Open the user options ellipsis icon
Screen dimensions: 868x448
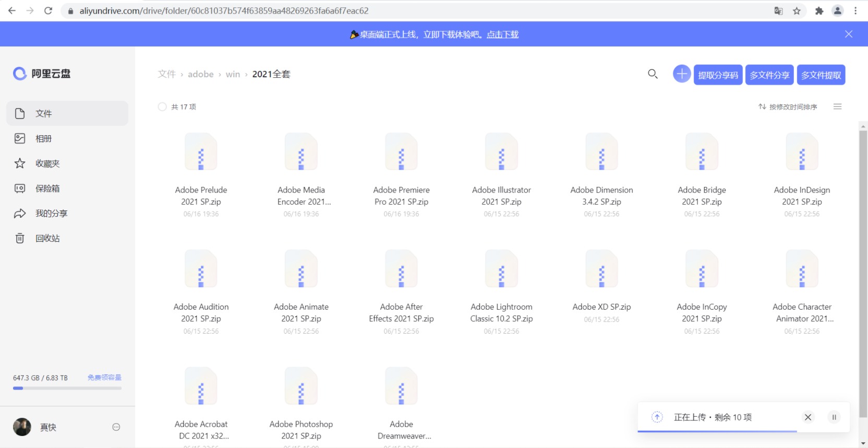click(116, 427)
